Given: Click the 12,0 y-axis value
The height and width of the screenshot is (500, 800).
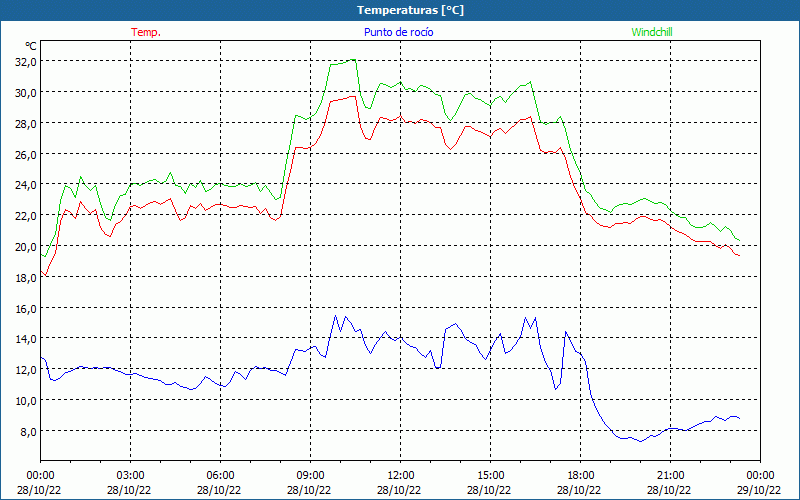Looking at the screenshot, I should pos(26,369).
